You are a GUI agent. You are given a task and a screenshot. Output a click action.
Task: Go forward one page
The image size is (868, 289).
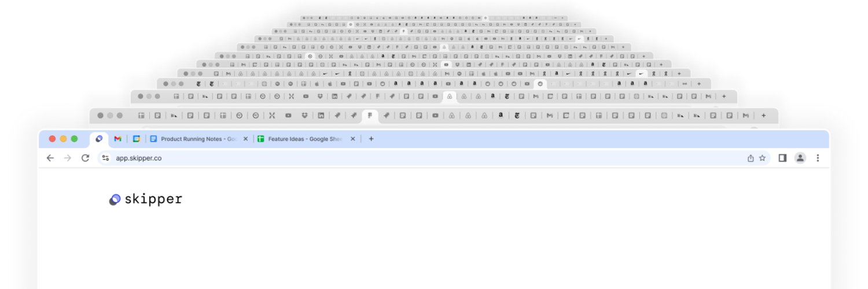(x=68, y=158)
